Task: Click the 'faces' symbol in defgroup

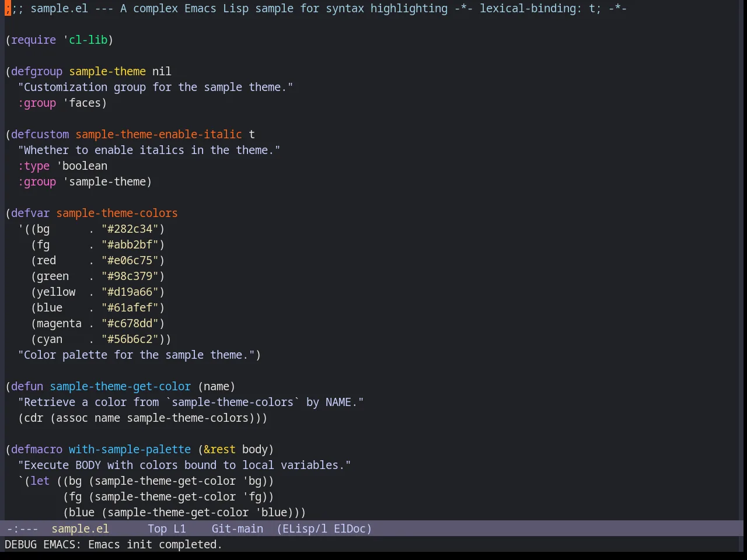Action: pos(85,103)
